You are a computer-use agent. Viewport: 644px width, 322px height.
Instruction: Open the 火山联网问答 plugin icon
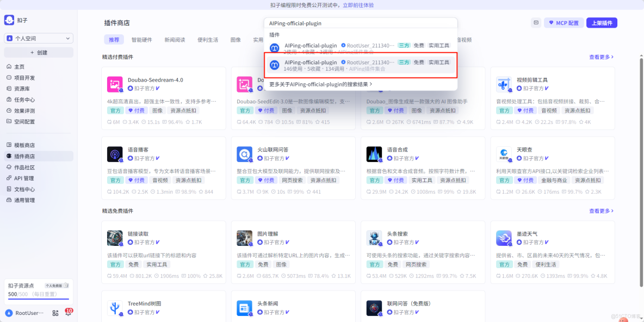(246, 154)
